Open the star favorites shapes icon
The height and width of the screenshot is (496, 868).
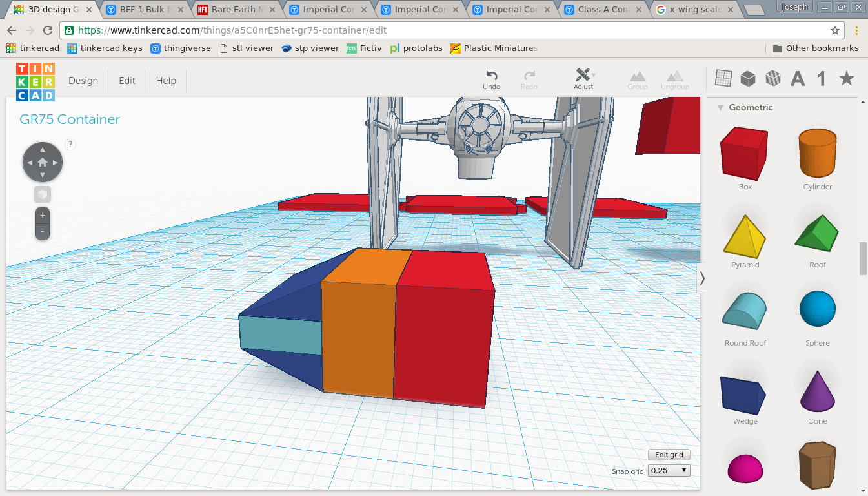coord(846,79)
